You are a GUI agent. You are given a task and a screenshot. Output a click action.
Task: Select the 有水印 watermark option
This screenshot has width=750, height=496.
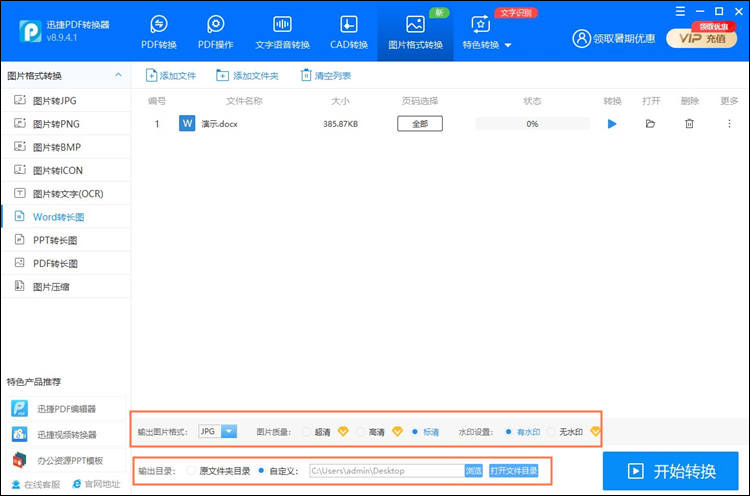[522, 432]
